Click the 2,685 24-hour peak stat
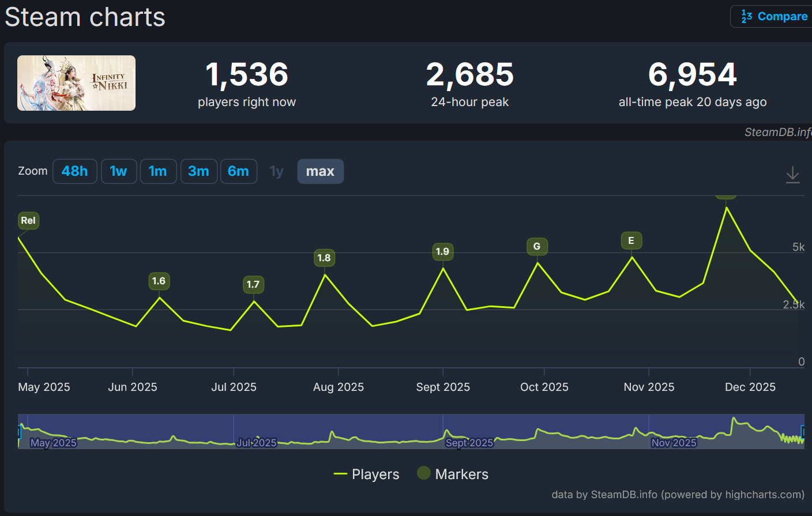 pos(470,84)
